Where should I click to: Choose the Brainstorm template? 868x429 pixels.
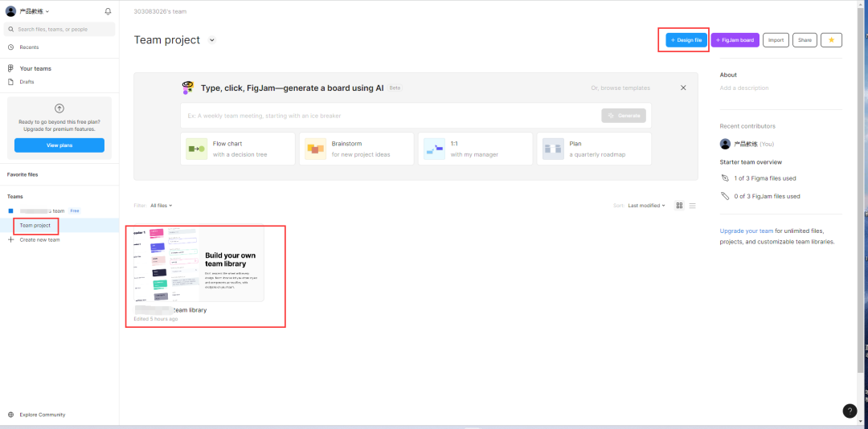click(x=357, y=149)
